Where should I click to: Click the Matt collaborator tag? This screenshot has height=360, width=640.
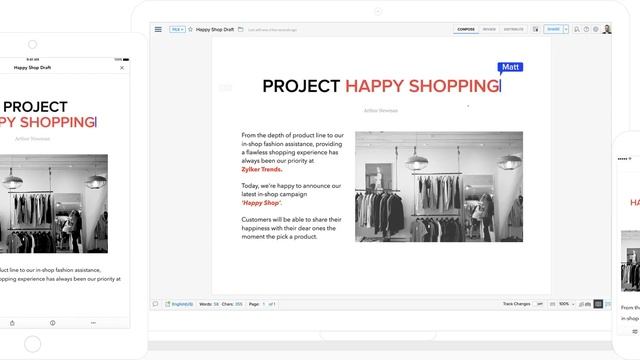(510, 67)
